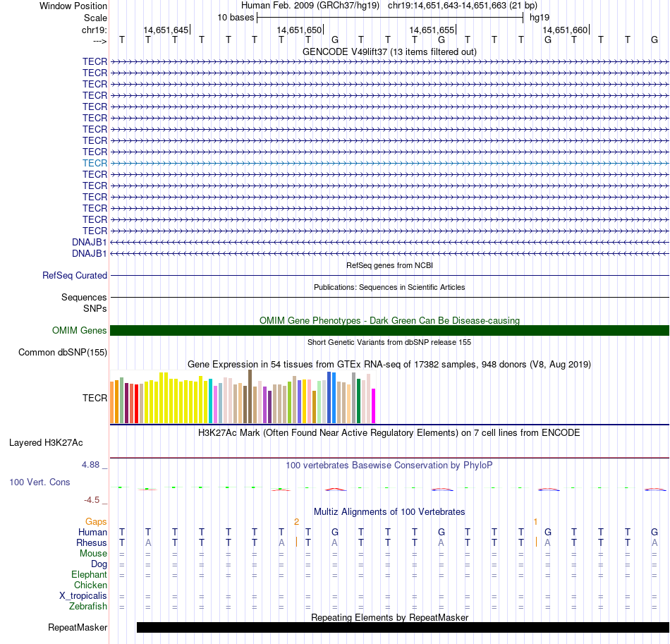Select the Rhesus species label

tap(92, 543)
